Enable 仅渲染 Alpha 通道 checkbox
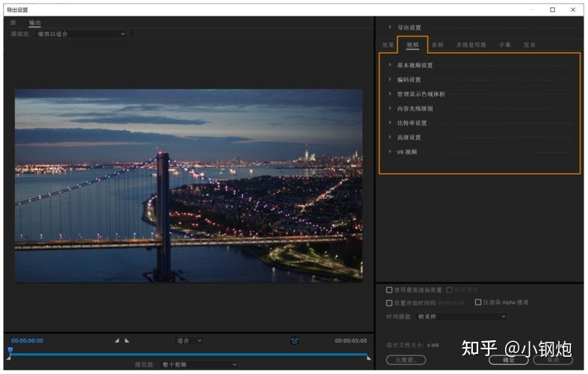The width and height of the screenshot is (588, 374). click(478, 302)
